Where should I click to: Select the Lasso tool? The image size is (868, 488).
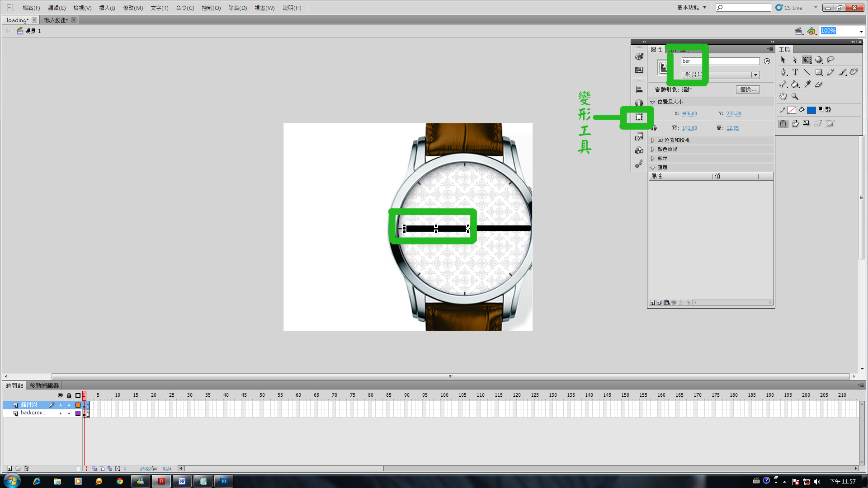point(830,60)
